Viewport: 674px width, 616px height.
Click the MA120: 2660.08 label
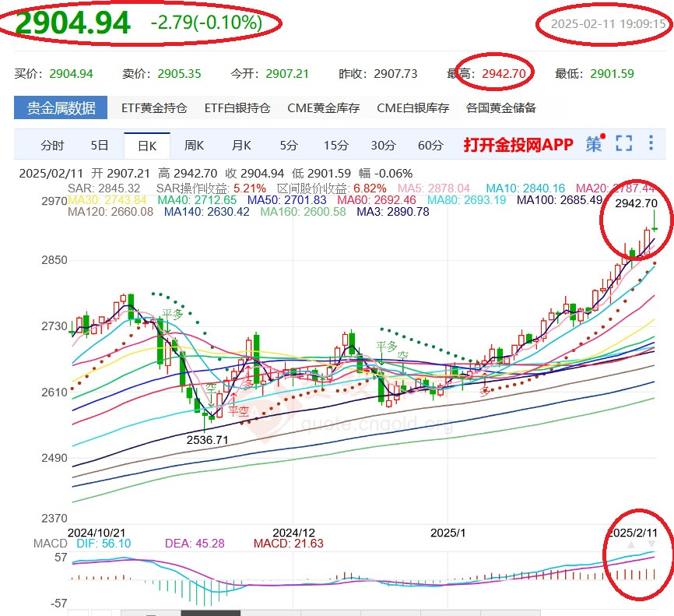(x=111, y=212)
